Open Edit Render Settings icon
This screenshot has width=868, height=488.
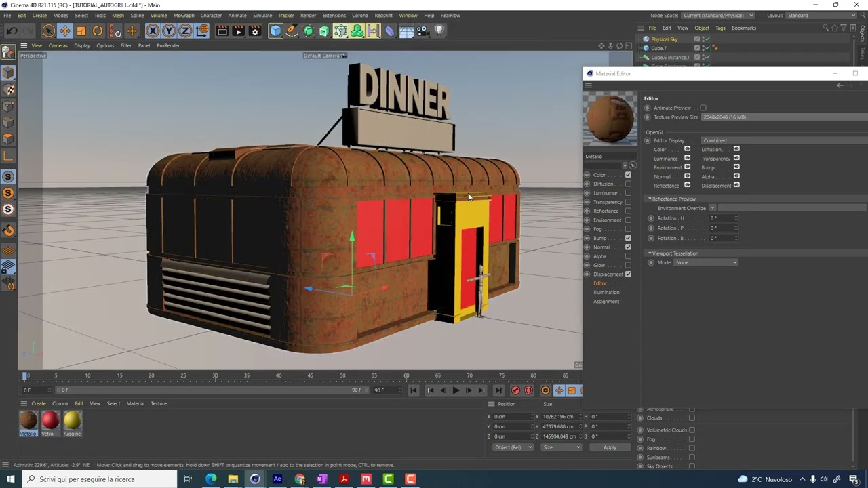click(x=255, y=30)
